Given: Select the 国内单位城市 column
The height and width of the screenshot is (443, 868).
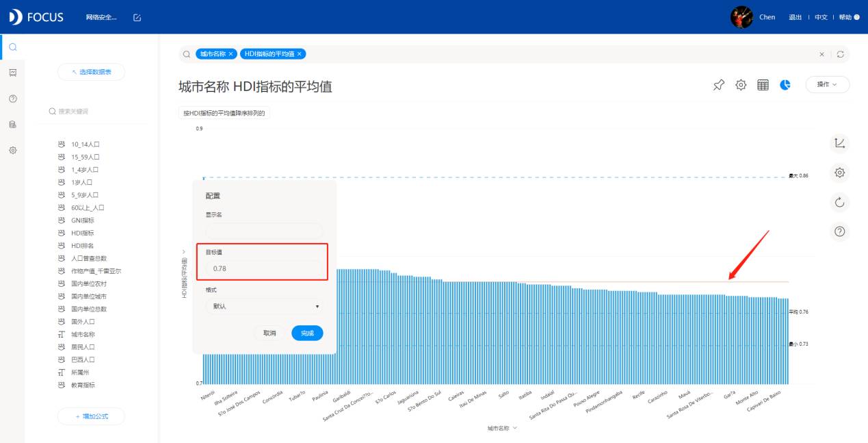Looking at the screenshot, I should tap(89, 296).
